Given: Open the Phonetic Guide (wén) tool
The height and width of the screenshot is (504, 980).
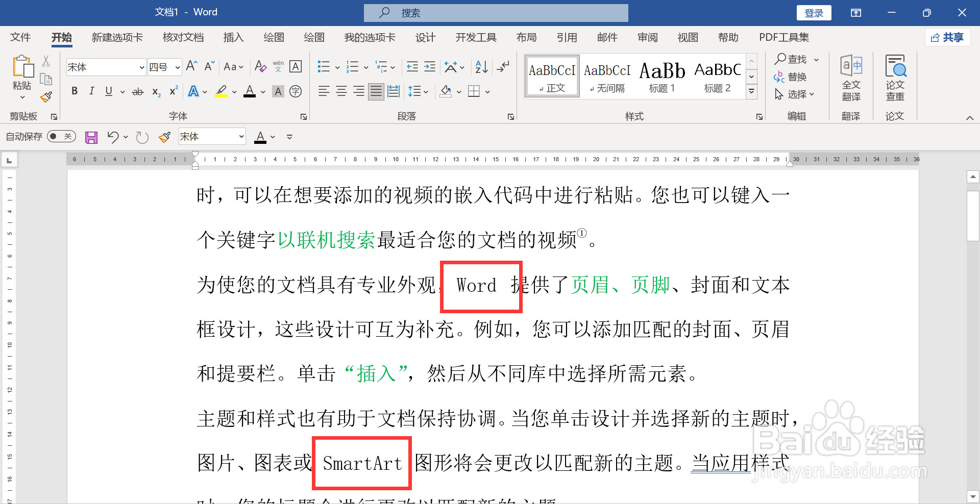Looking at the screenshot, I should point(278,66).
